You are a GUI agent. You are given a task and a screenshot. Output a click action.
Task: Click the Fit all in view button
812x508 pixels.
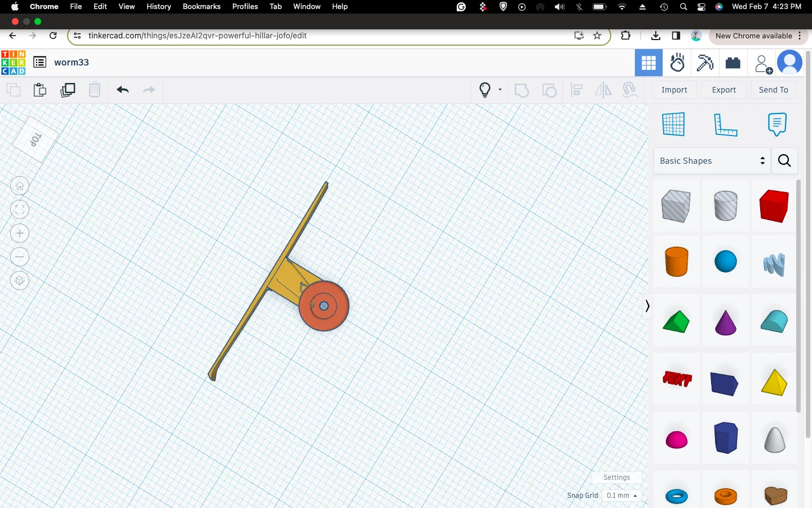[x=20, y=209]
